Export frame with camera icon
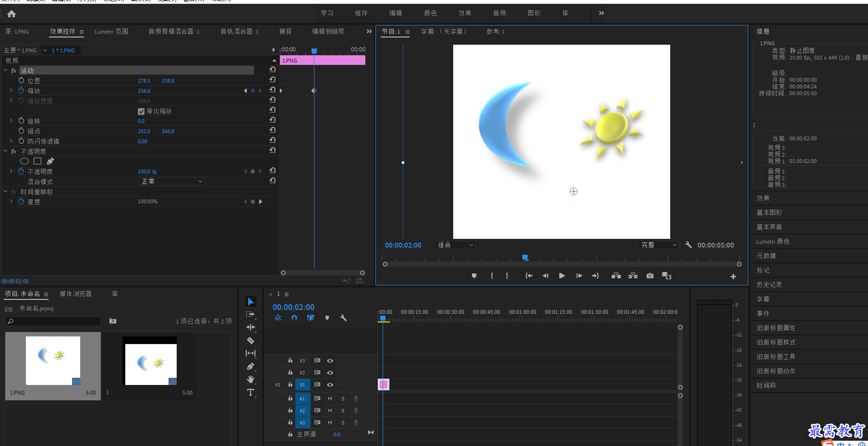868x446 pixels. [x=650, y=276]
